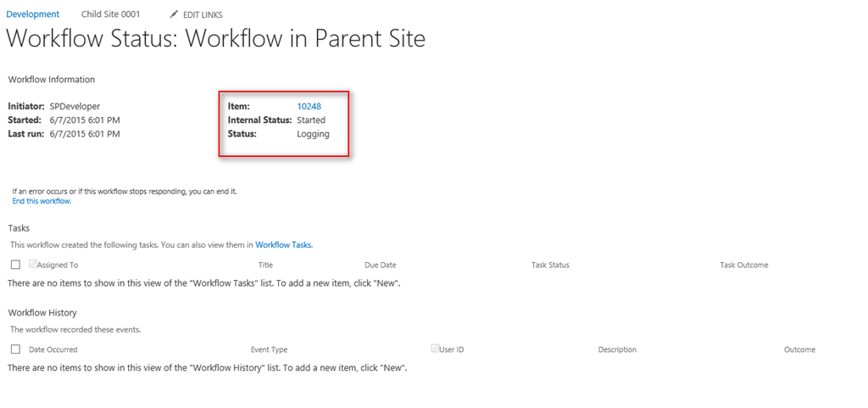This screenshot has width=868, height=408.
Task: Click the small icon before Assigned To
Action: [x=33, y=264]
